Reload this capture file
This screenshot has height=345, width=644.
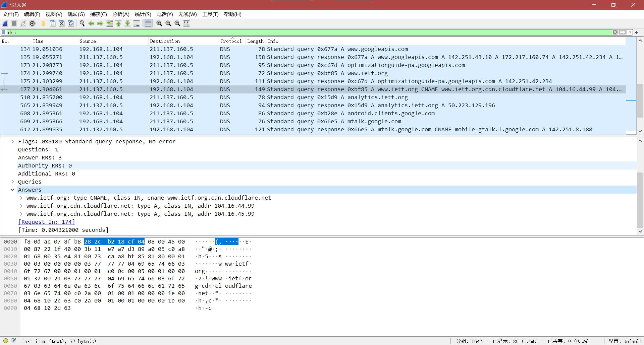(x=70, y=23)
